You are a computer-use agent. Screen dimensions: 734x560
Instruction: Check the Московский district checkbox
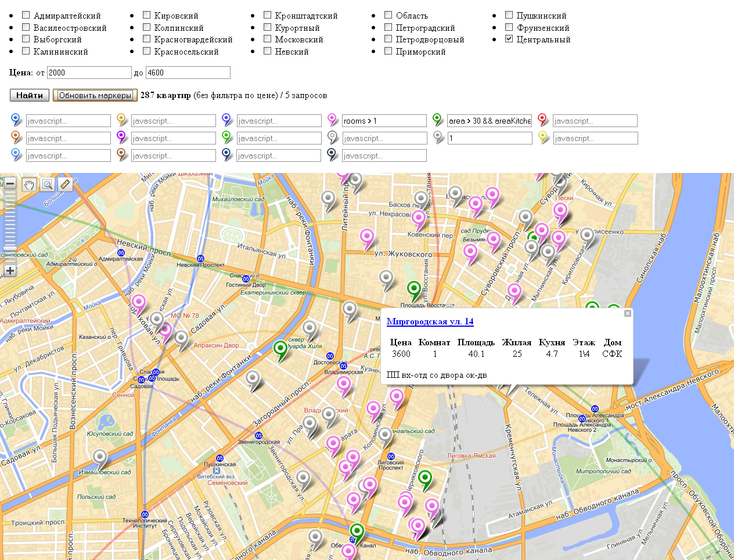pos(267,39)
